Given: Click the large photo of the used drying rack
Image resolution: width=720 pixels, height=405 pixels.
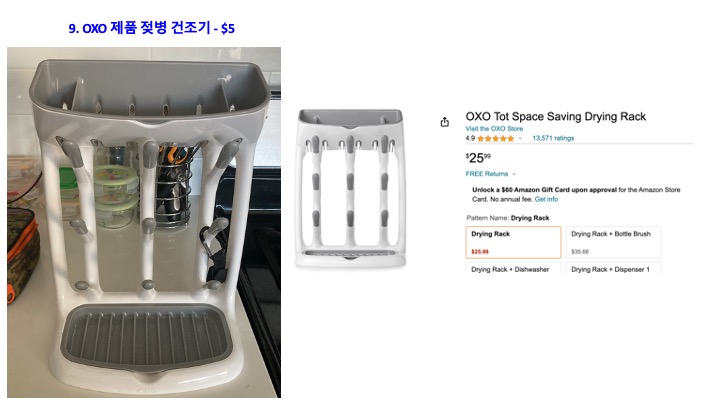Looking at the screenshot, I should click(x=144, y=222).
